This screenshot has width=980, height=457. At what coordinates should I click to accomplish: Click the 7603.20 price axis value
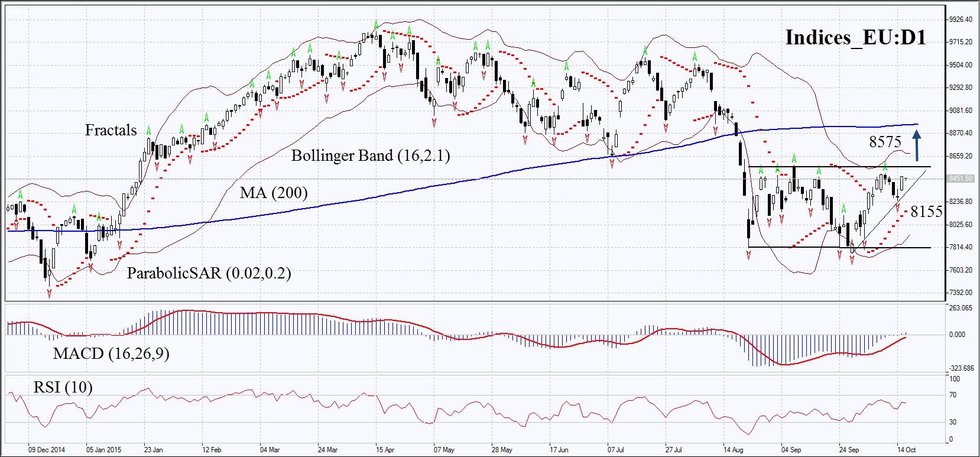(x=960, y=270)
